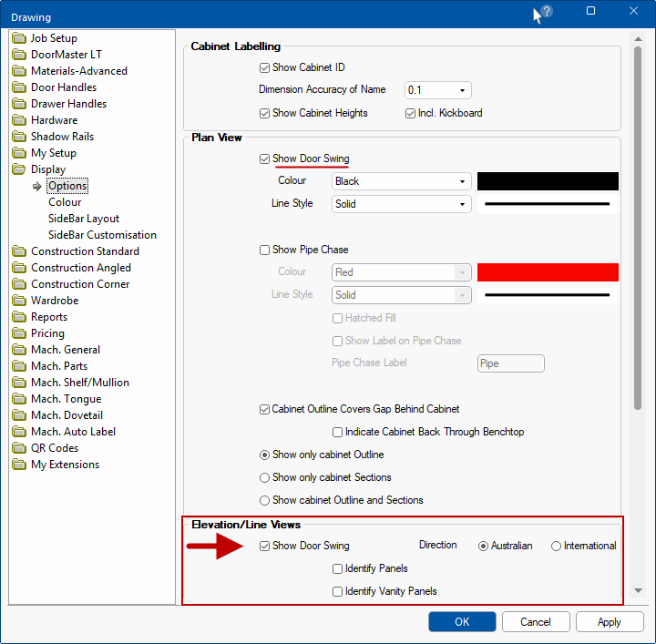Click the Apply button
The height and width of the screenshot is (644, 656).
tap(609, 622)
